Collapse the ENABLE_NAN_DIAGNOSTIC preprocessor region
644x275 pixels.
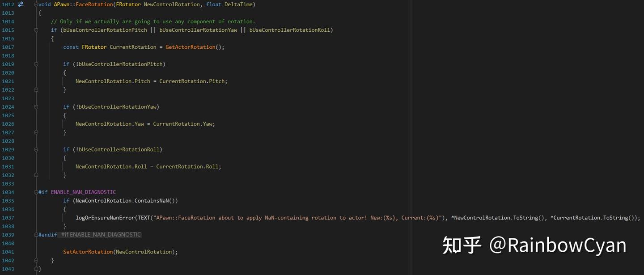pyautogui.click(x=36, y=192)
